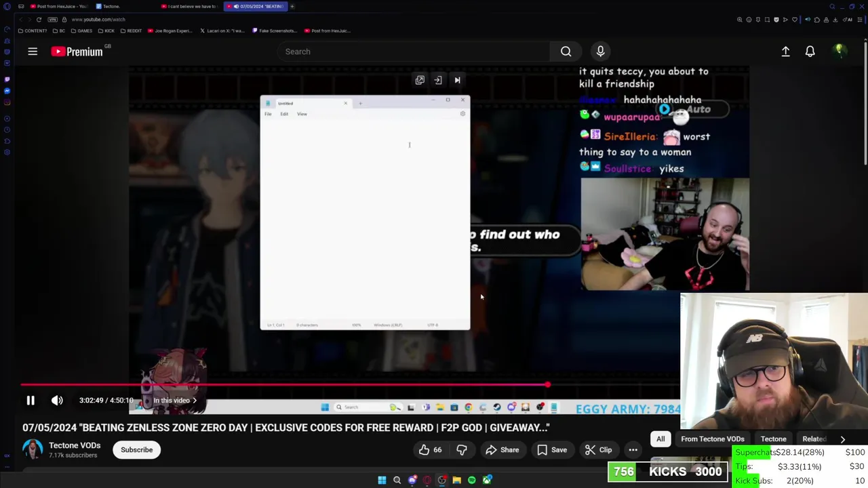Viewport: 868px width, 488px height.
Task: Open the 'Fake Screenshots...' bookmark
Action: pyautogui.click(x=275, y=30)
